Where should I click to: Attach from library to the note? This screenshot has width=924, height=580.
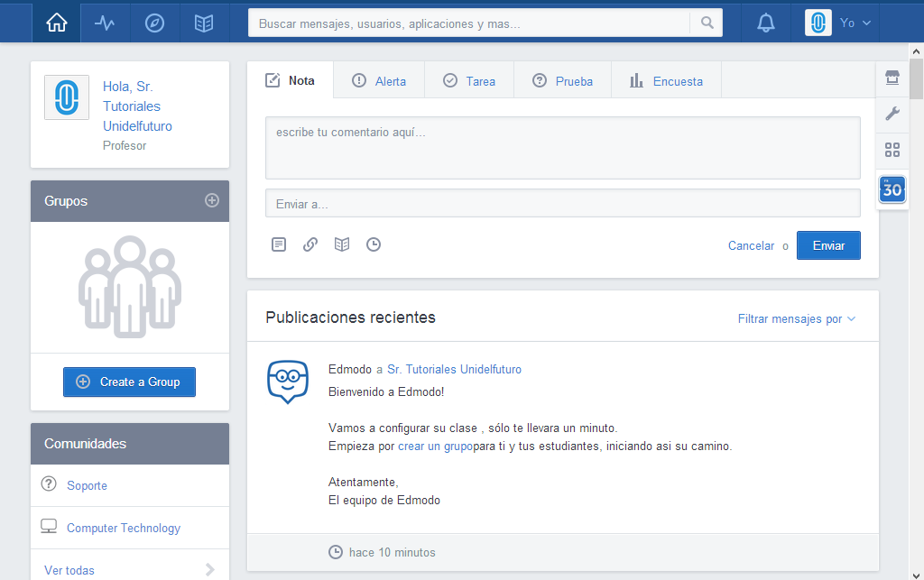pyautogui.click(x=342, y=244)
